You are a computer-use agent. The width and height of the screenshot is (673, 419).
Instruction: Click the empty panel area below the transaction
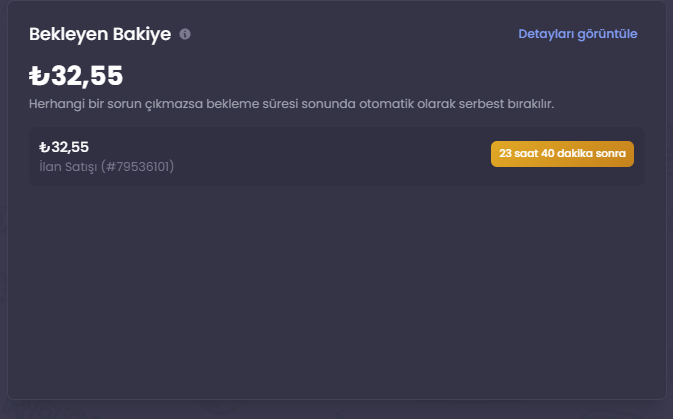coord(336,292)
